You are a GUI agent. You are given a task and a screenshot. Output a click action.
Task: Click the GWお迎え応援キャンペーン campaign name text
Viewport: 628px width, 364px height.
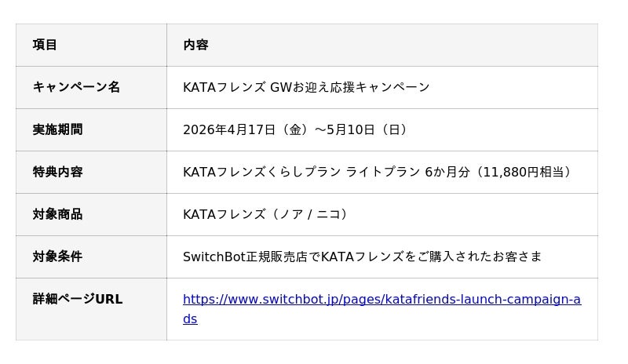349,87
